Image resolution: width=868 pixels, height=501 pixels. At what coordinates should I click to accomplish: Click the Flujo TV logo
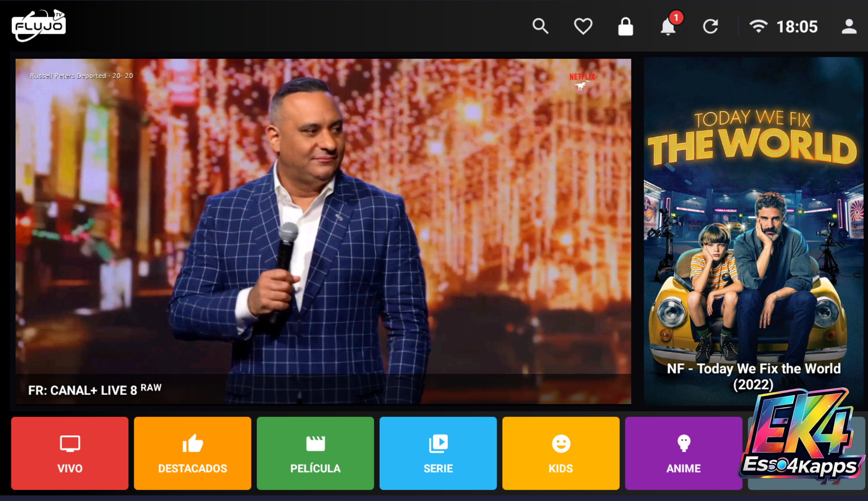(39, 26)
